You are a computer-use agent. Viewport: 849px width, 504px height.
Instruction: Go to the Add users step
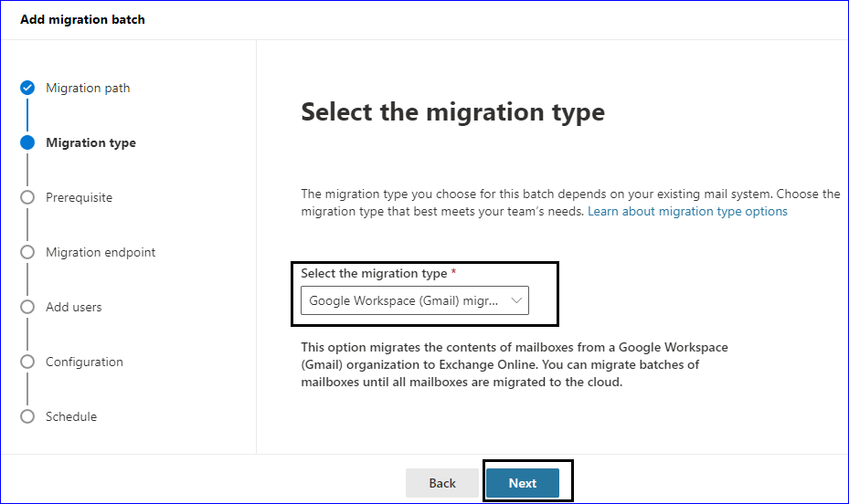coord(74,307)
